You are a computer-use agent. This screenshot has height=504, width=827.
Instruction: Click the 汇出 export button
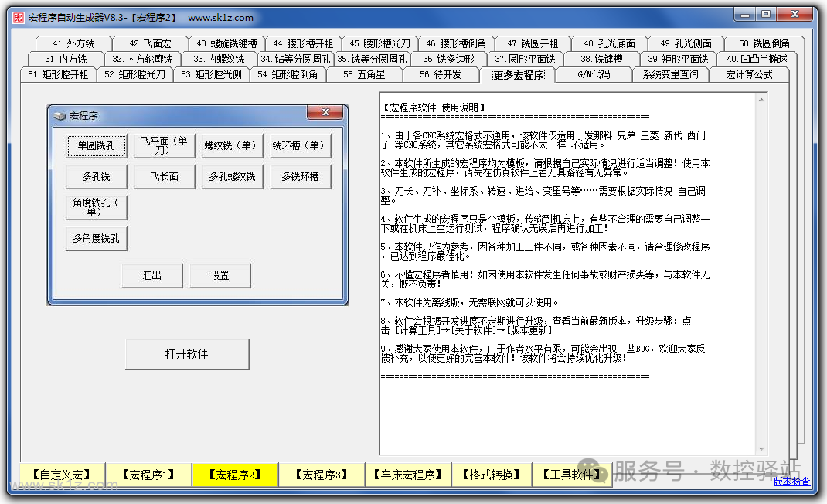click(152, 275)
